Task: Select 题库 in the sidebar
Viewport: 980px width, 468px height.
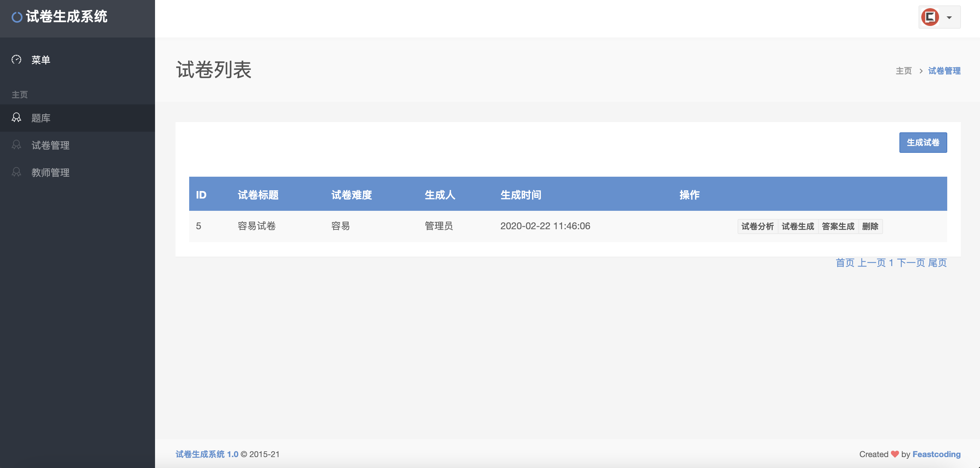Action: (x=78, y=118)
